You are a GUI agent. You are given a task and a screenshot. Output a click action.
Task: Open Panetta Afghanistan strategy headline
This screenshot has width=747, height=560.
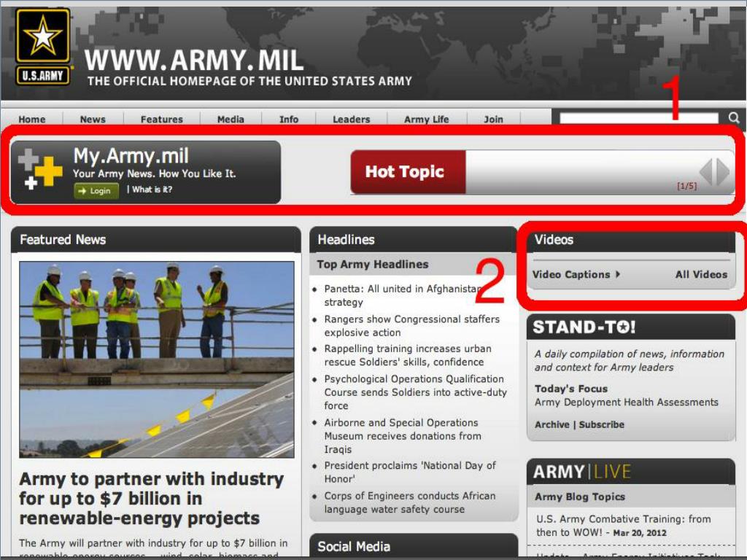(403, 295)
